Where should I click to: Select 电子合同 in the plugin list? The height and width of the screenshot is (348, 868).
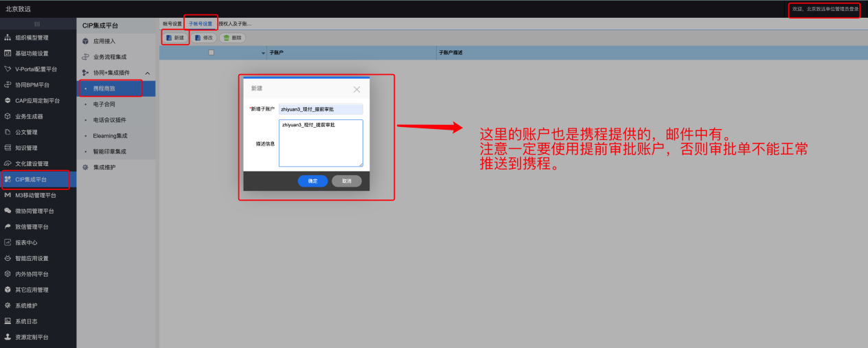[116, 104]
